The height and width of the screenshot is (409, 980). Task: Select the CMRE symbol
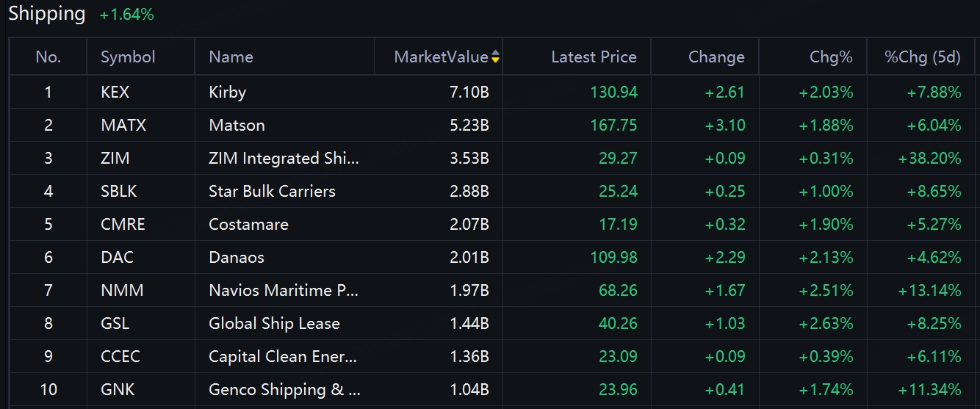[123, 224]
